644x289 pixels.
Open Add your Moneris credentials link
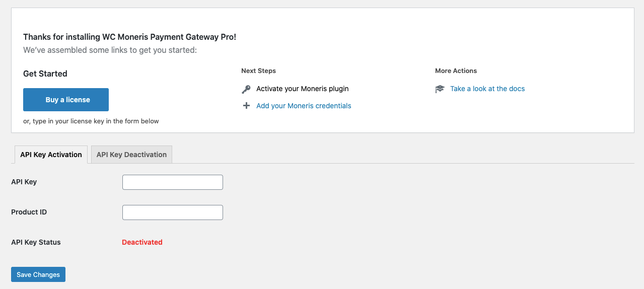tap(304, 106)
